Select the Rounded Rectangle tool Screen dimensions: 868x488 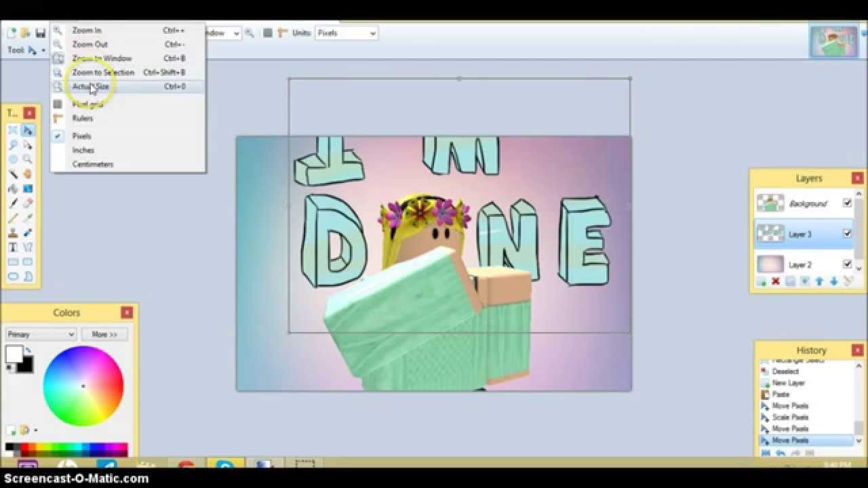pos(28,262)
